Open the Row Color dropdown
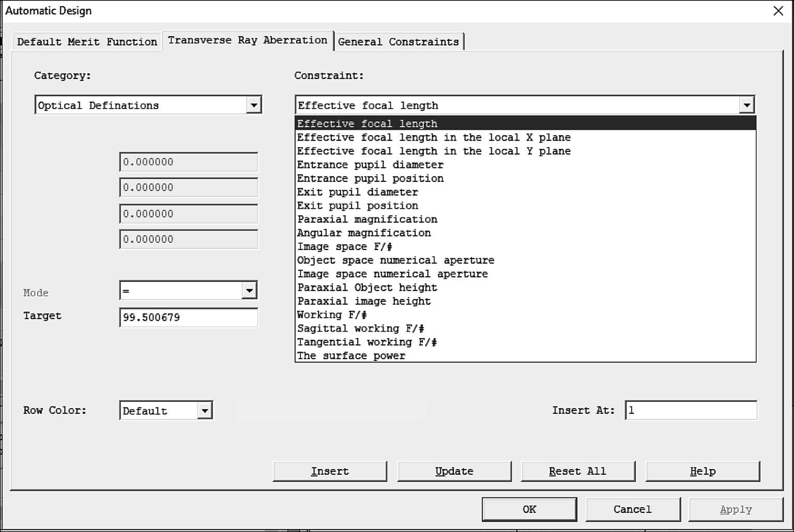The height and width of the screenshot is (532, 794). (x=205, y=411)
